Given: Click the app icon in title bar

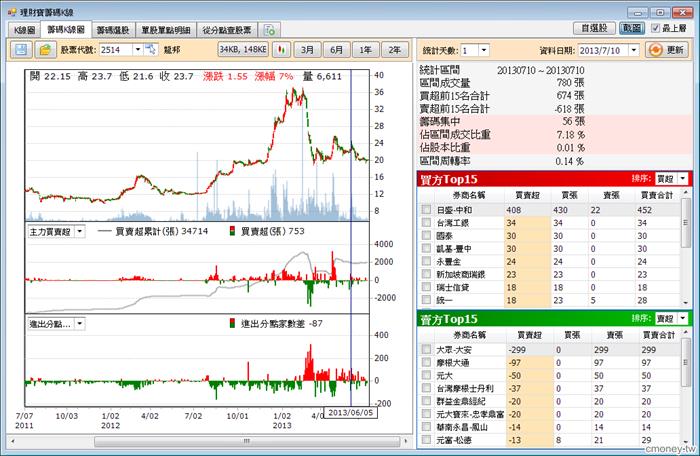Looking at the screenshot, I should 12,12.
